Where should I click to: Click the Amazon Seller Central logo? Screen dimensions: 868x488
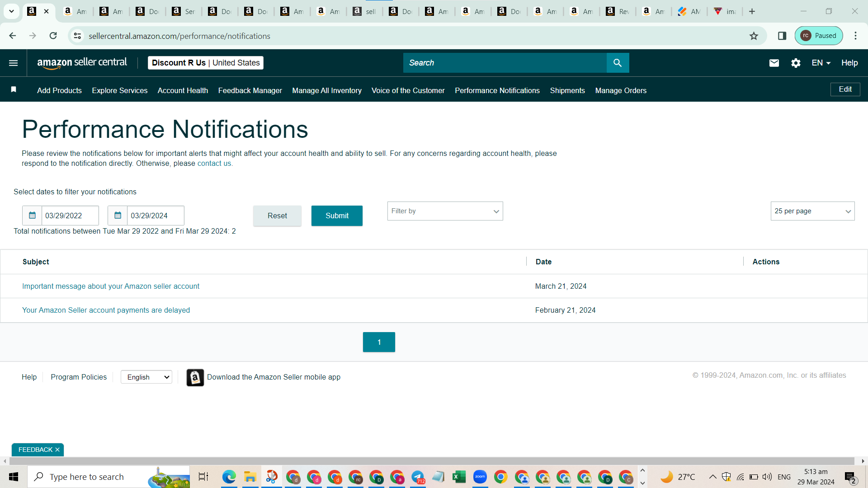(82, 63)
